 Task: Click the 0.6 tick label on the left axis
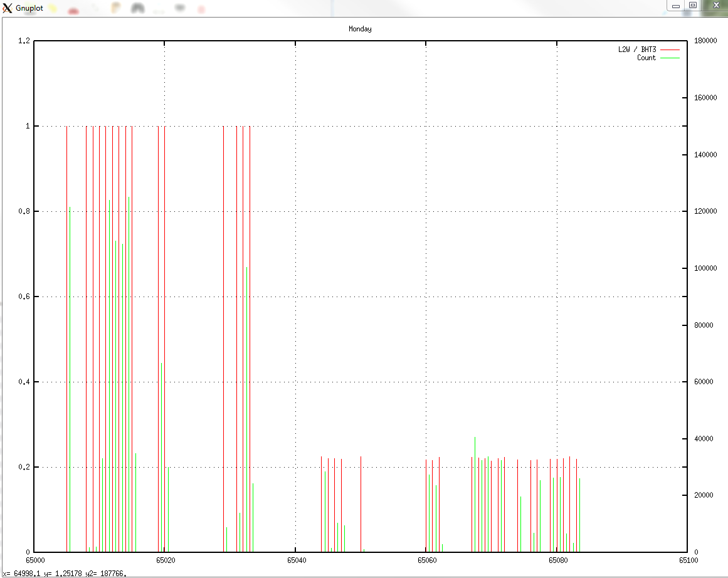(x=24, y=297)
